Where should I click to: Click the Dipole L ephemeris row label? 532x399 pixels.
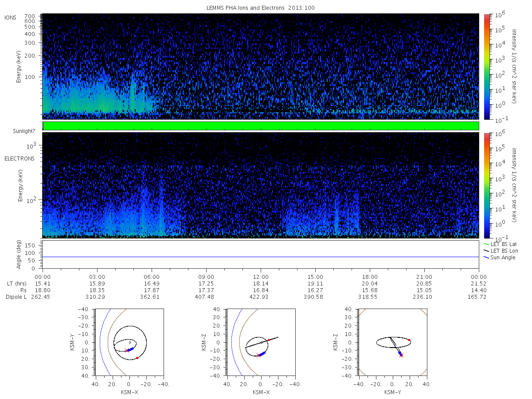16,297
